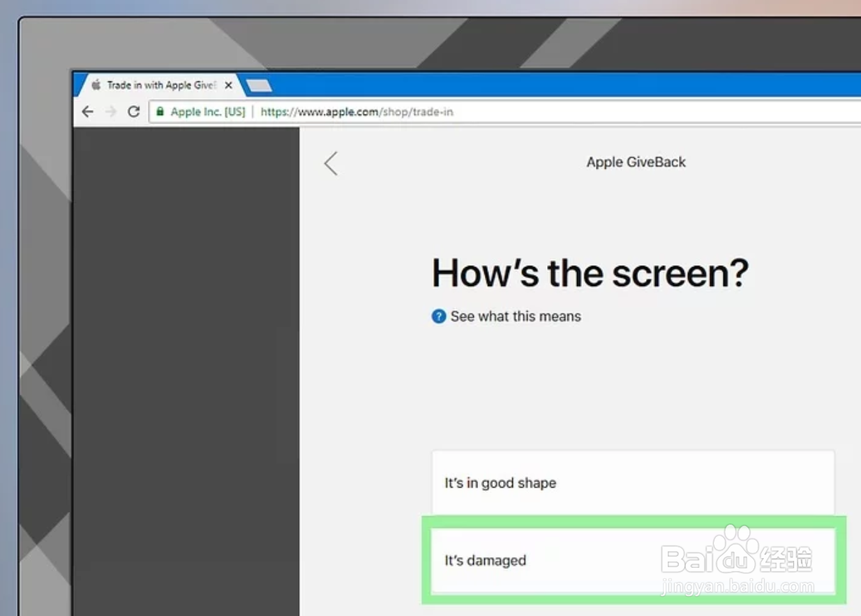Select the Trade in with Apple GiveBack tab
The height and width of the screenshot is (616, 861).
click(160, 85)
